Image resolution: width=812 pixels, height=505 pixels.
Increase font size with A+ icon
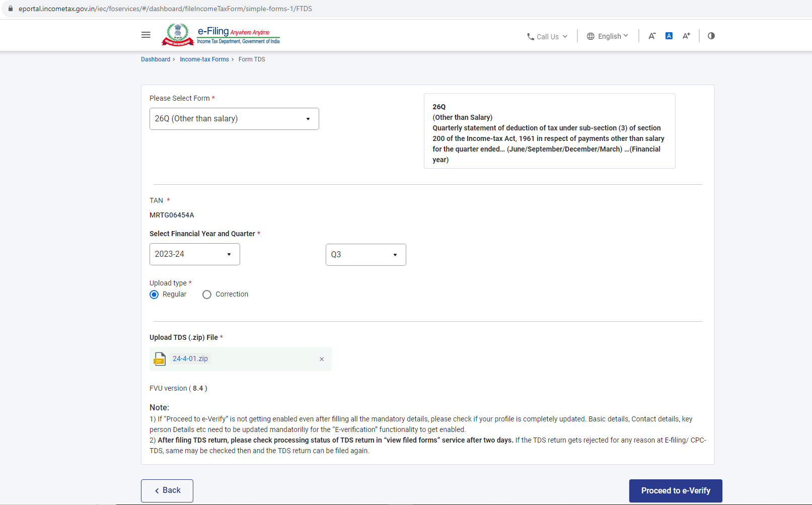coord(686,36)
